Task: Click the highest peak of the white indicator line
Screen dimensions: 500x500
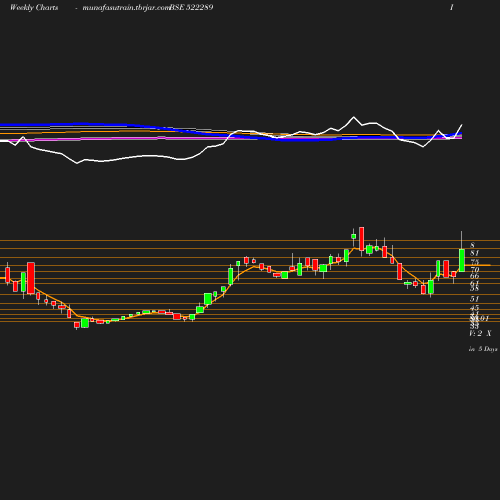Action: tap(354, 117)
